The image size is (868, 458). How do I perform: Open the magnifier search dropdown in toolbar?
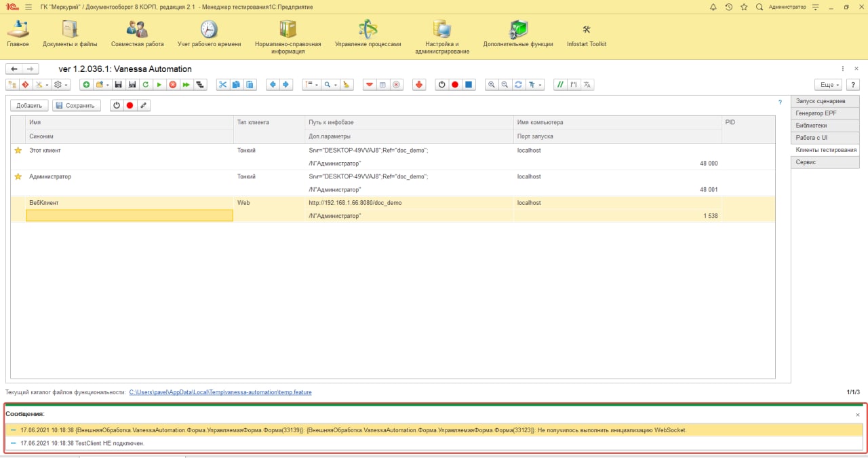tap(330, 85)
